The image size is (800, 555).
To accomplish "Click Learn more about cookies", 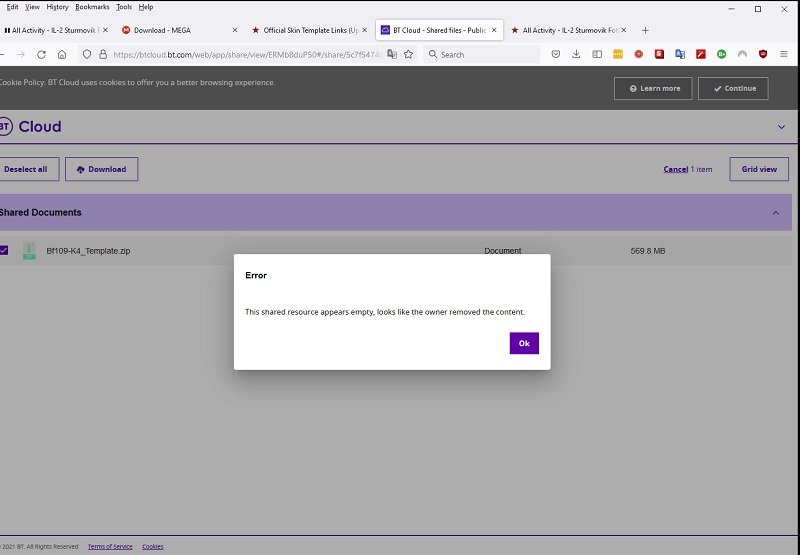I will pos(653,88).
